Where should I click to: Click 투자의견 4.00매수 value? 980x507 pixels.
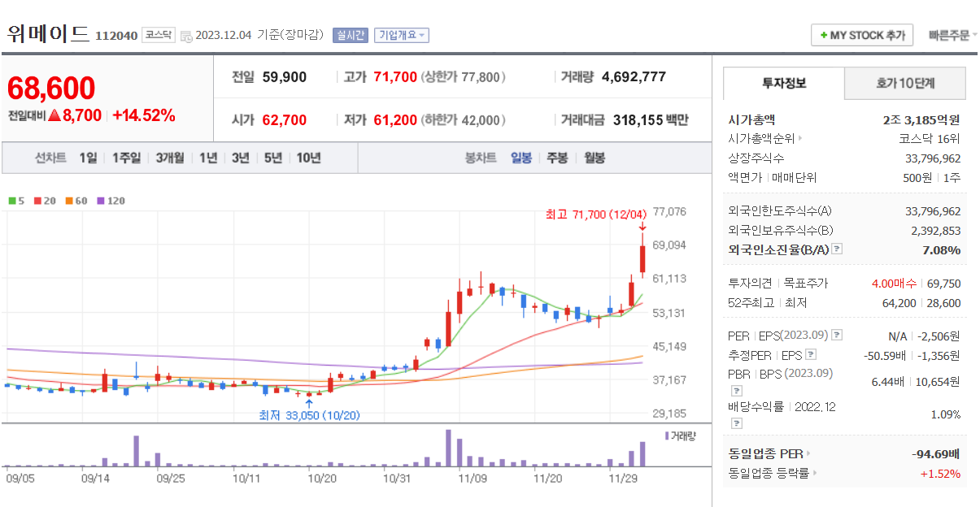tap(894, 284)
